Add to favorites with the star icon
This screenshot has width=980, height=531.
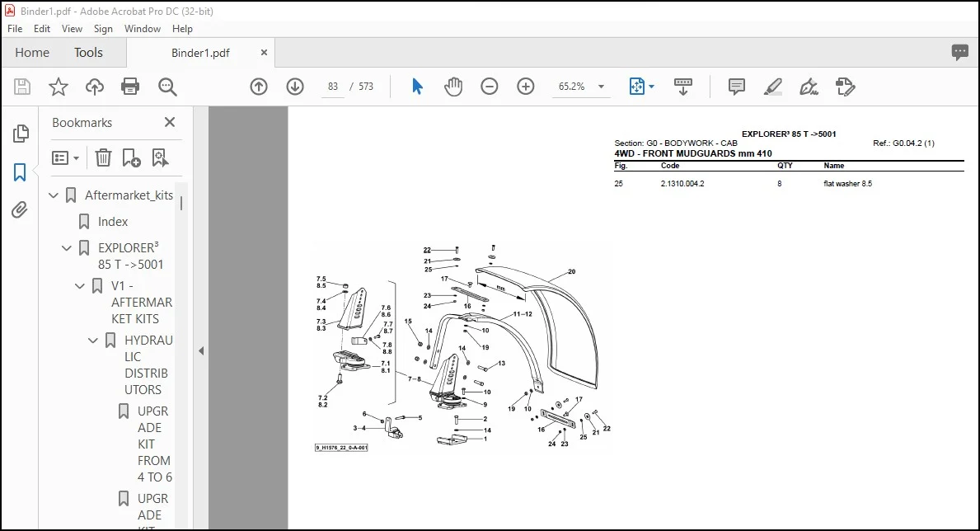[x=59, y=87]
